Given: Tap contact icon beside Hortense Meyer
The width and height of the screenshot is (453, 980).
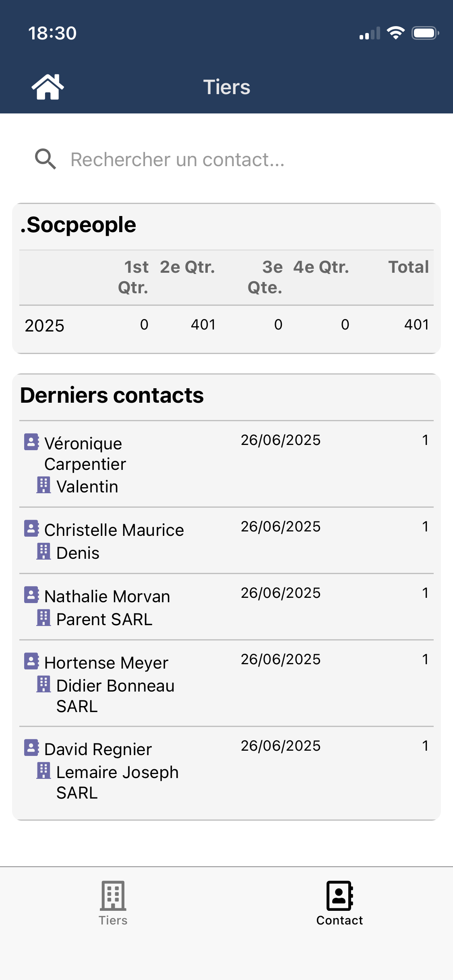Looking at the screenshot, I should pyautogui.click(x=31, y=661).
